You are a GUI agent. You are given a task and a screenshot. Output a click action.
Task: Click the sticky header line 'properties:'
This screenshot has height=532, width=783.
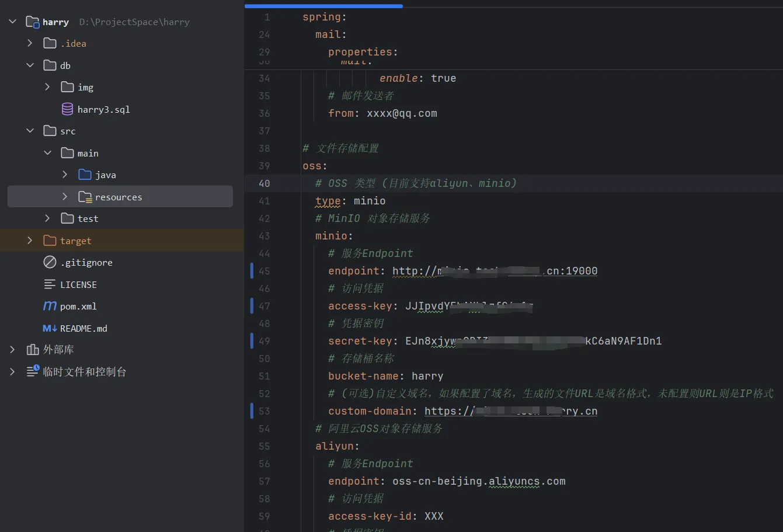pos(363,52)
